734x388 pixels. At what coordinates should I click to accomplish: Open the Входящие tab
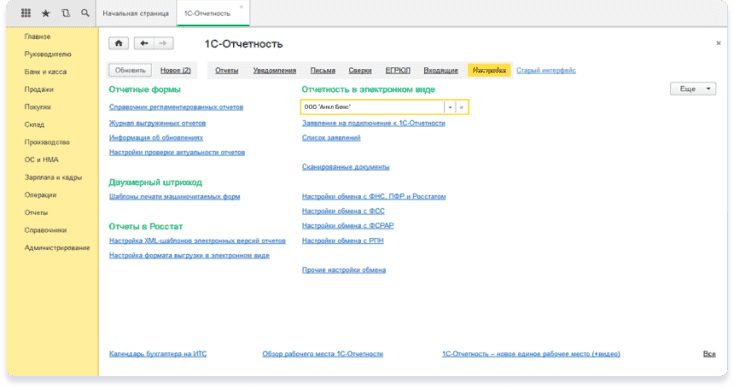coord(440,70)
